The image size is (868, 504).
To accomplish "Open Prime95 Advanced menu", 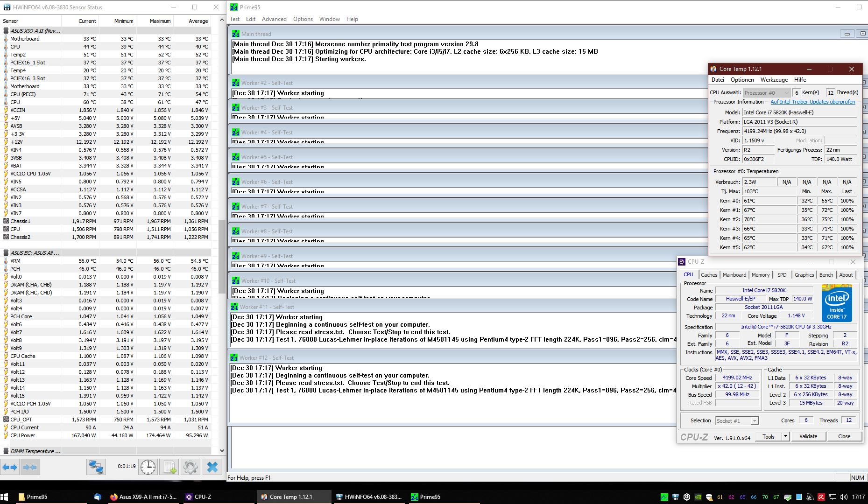I will coord(274,19).
